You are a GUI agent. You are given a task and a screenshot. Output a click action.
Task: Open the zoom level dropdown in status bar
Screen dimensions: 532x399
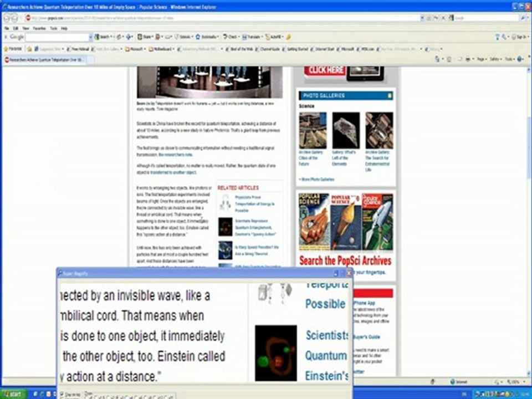(524, 382)
